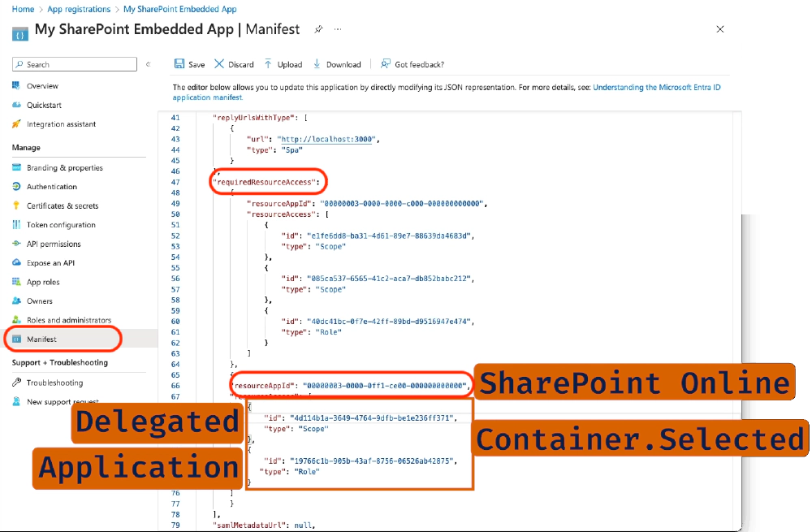Screen dimensions: 812x532
Task: Open Understanding the Microsoft Entra ID manifest link
Action: click(x=657, y=87)
